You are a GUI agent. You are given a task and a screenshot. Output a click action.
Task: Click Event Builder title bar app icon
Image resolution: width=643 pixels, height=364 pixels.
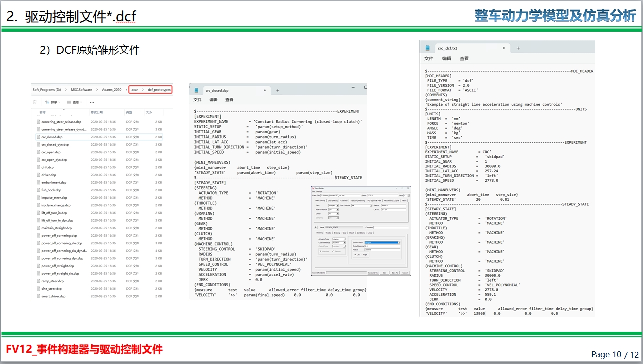coord(313,188)
